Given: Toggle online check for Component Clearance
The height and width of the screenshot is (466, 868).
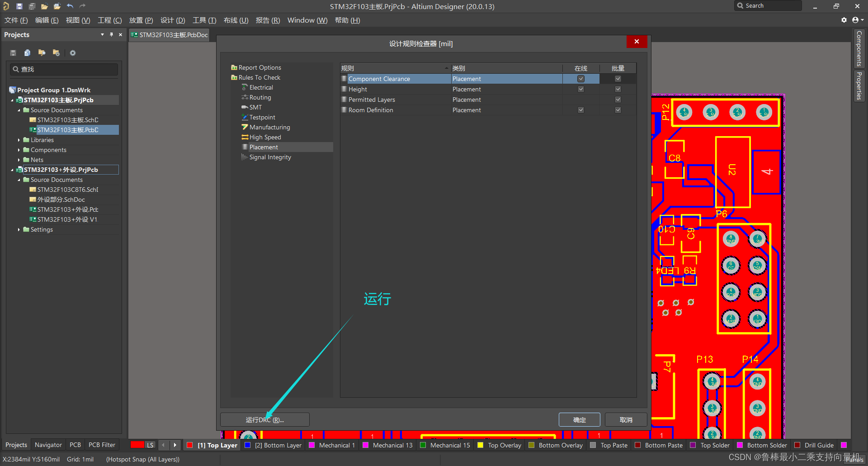Looking at the screenshot, I should click(581, 79).
